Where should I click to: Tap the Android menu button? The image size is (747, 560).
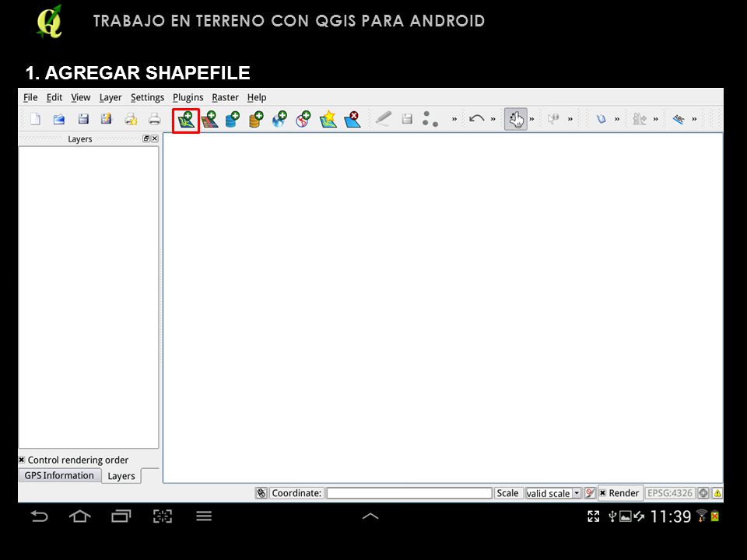(204, 516)
